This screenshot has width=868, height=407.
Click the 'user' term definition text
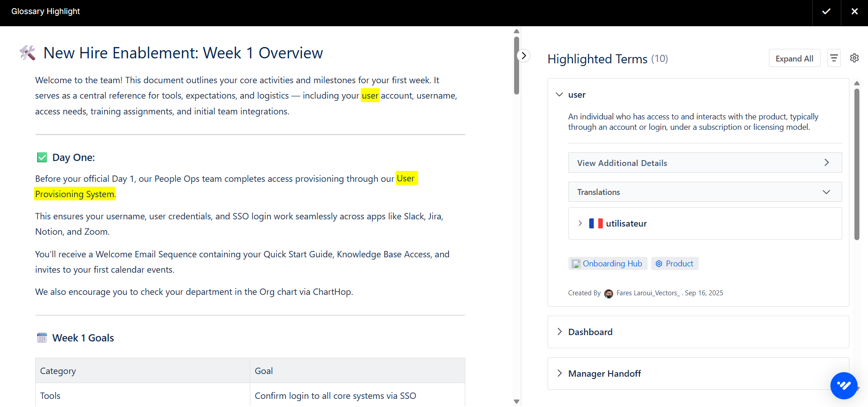click(693, 122)
